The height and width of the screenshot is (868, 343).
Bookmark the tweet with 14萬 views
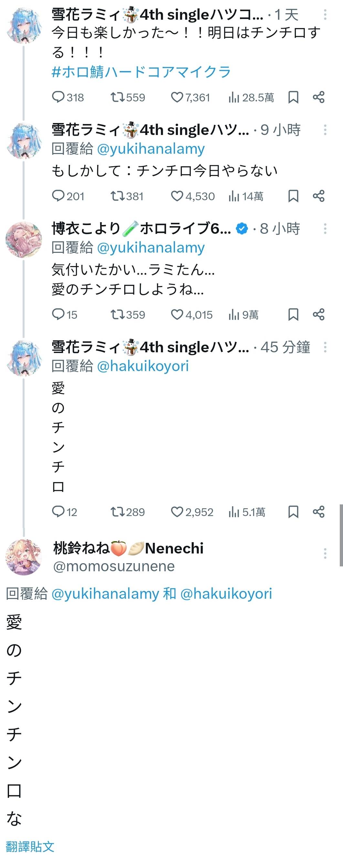point(293,196)
